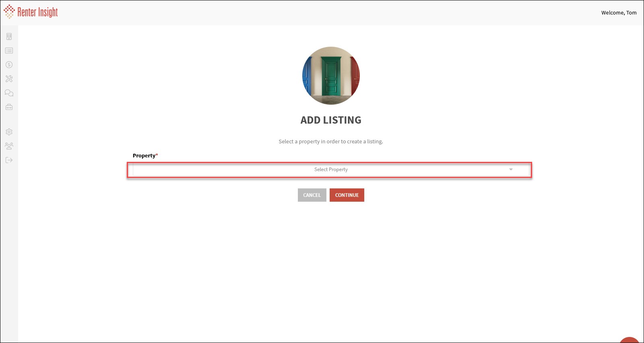Expand the Select Property dropdown
Screen dimensions: 644x343
[331, 169]
